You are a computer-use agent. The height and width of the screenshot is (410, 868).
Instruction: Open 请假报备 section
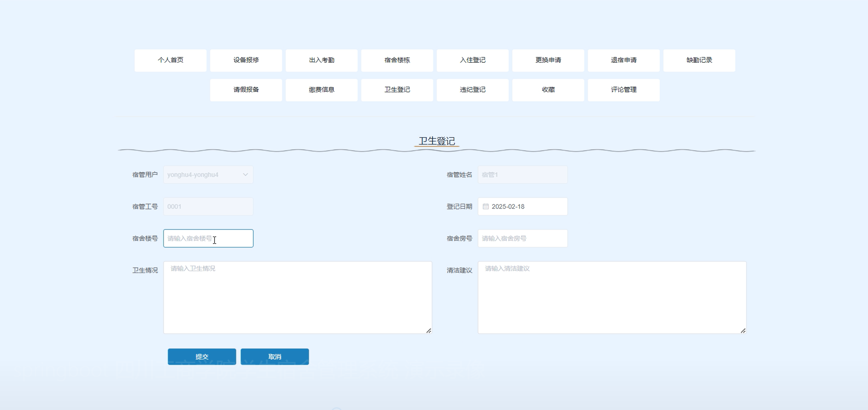point(246,90)
